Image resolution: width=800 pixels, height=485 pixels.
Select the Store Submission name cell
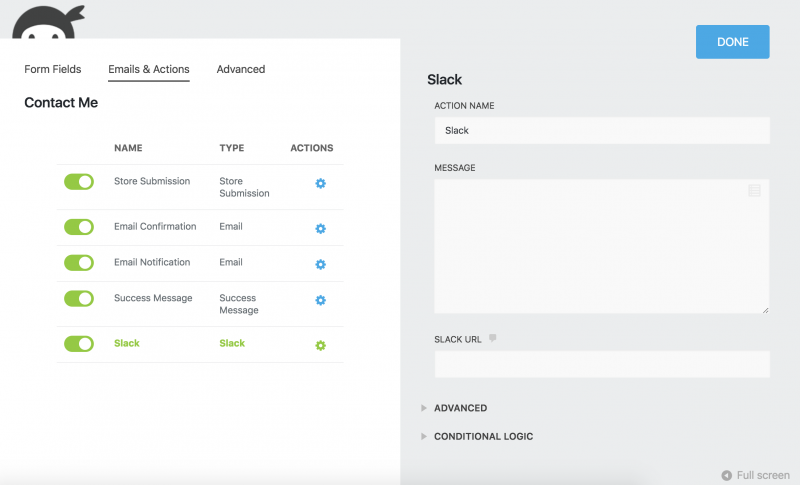pyautogui.click(x=152, y=181)
